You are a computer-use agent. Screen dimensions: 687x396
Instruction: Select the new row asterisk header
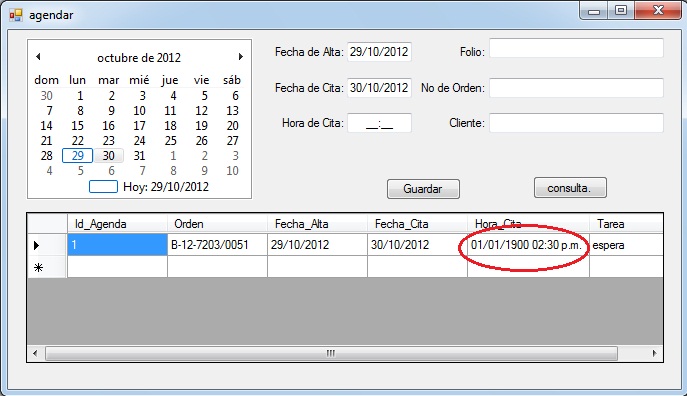point(47,267)
